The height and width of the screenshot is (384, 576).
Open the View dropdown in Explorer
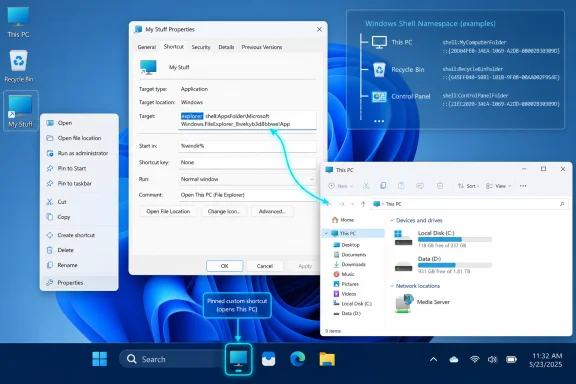pos(498,186)
